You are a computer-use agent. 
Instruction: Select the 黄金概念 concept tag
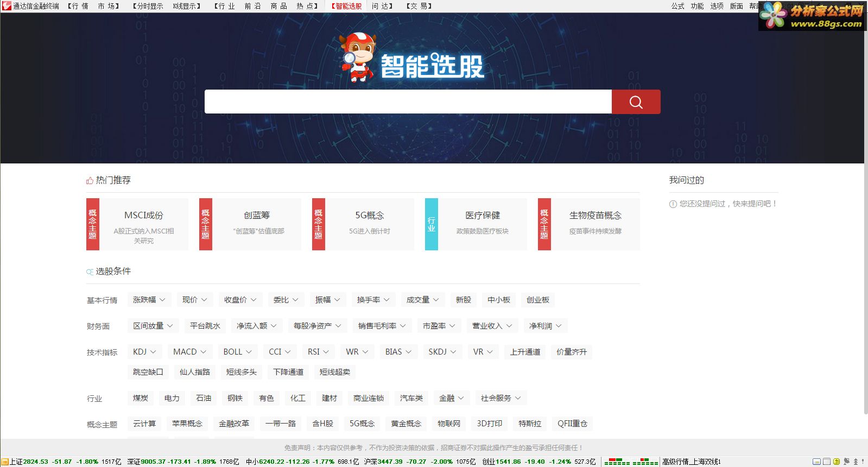point(406,424)
